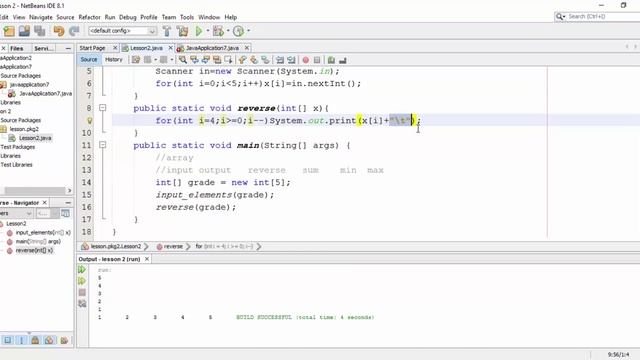Open the Help menu
This screenshot has width=640, height=360.
231,17
